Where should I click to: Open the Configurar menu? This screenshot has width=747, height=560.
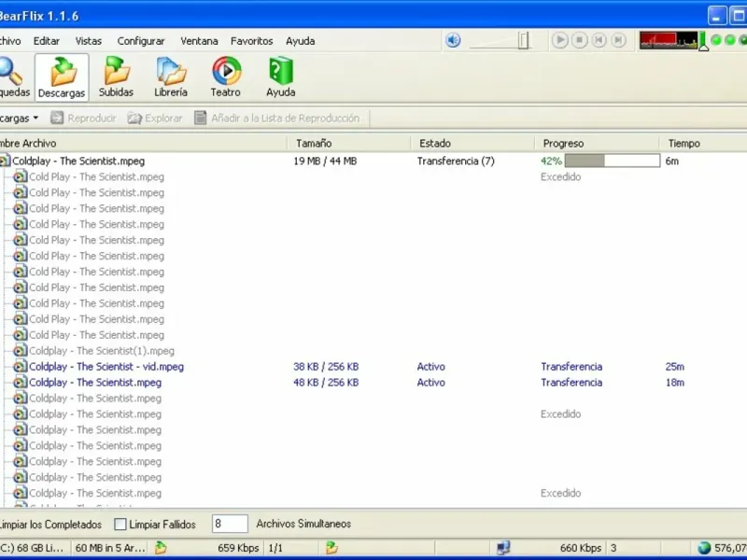pos(141,41)
